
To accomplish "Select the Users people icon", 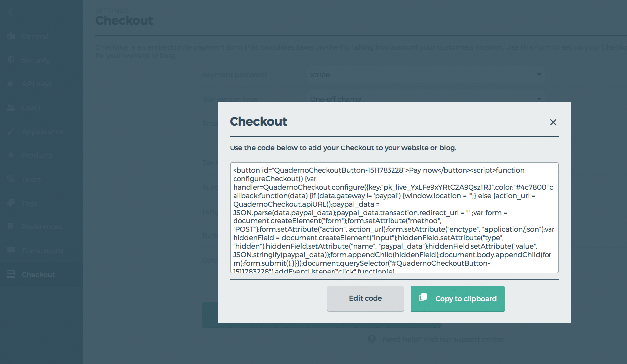I will pyautogui.click(x=11, y=108).
